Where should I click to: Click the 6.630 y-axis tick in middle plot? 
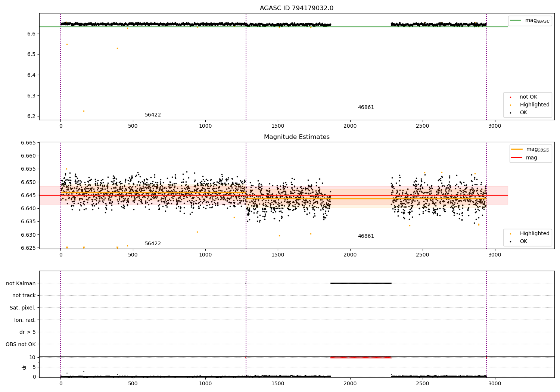pos(28,235)
